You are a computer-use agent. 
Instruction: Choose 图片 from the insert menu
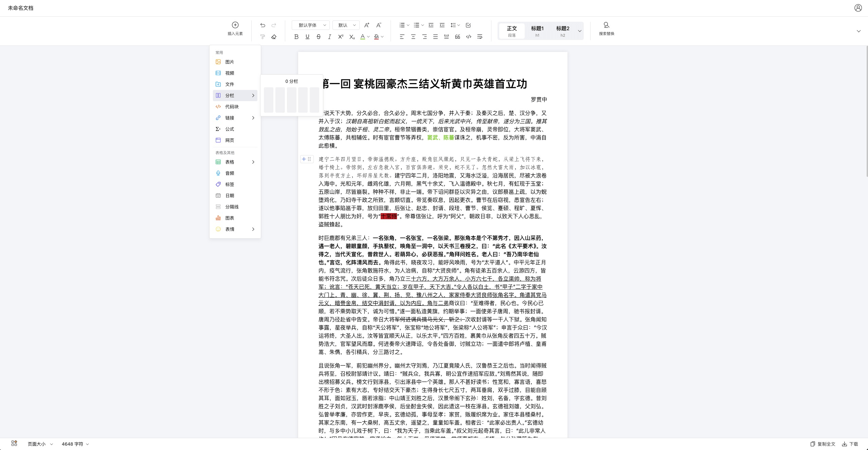(x=235, y=62)
